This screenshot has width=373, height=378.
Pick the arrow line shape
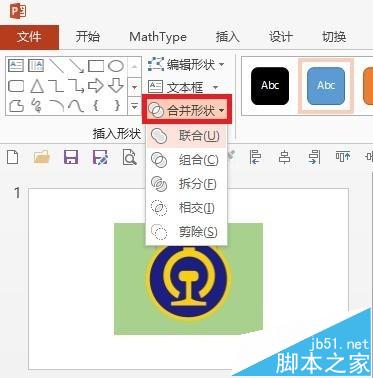(x=76, y=66)
